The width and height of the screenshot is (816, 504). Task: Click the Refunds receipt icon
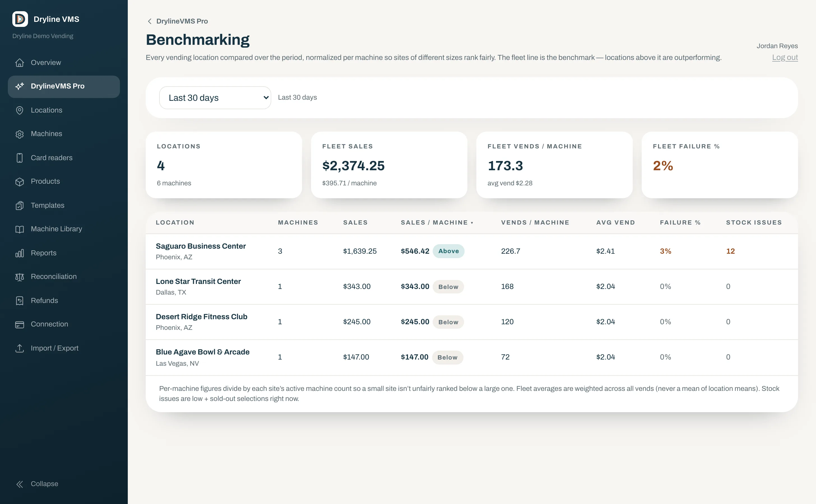click(20, 301)
